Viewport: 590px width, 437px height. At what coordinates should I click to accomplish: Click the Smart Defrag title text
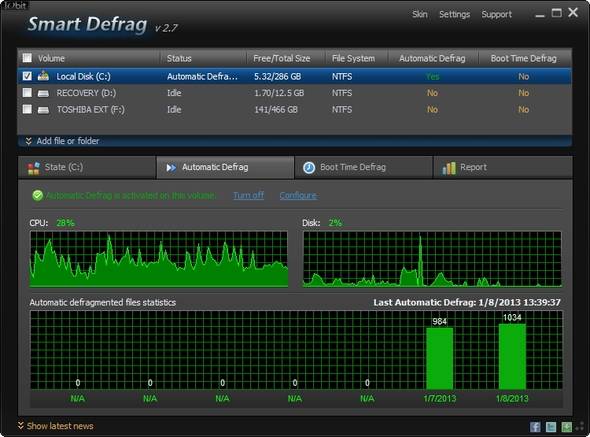click(87, 24)
